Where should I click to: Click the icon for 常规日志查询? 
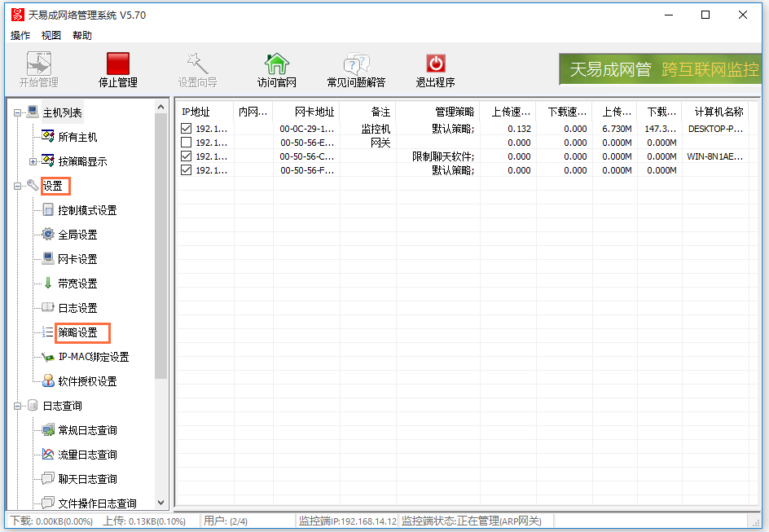coord(48,430)
